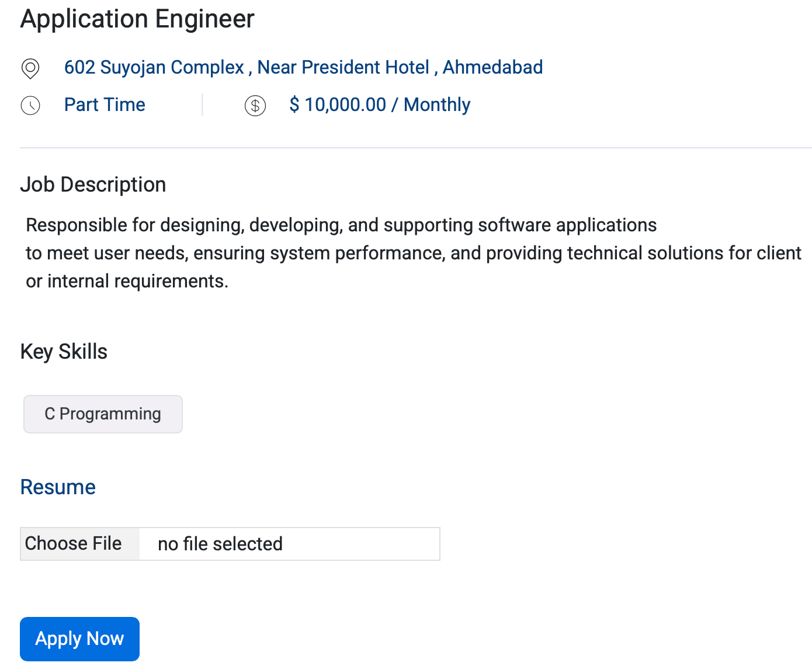Click the Resume section label
Image resolution: width=812 pixels, height=666 pixels.
[58, 487]
